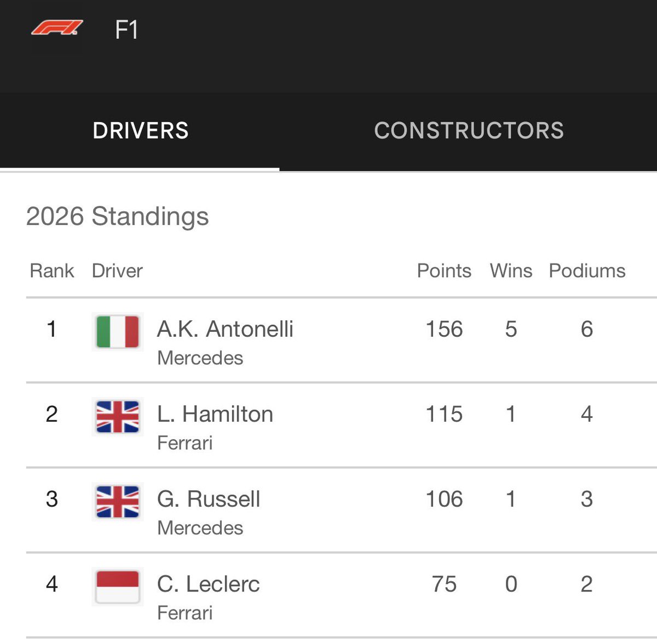Click the Italian flag beside Antonelli
This screenshot has height=644, width=657.
point(117,332)
